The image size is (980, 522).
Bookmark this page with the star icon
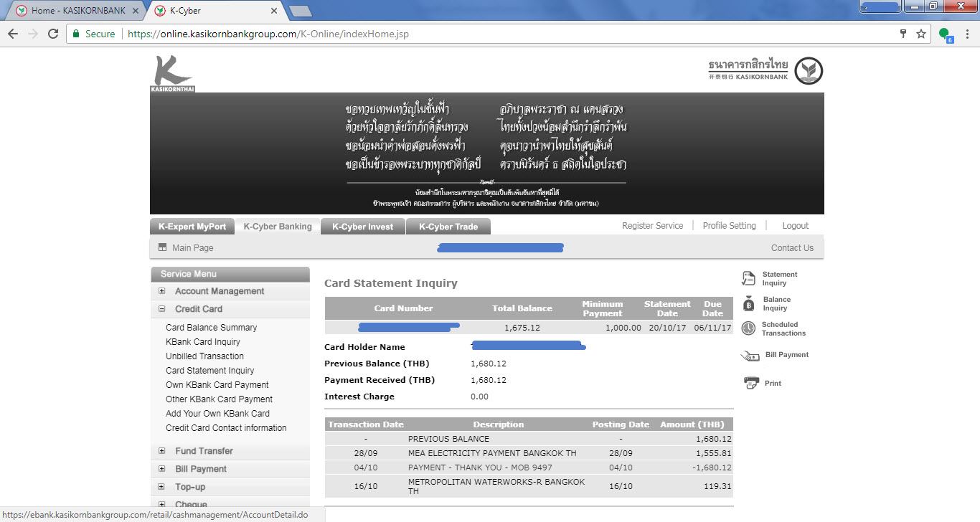point(921,34)
